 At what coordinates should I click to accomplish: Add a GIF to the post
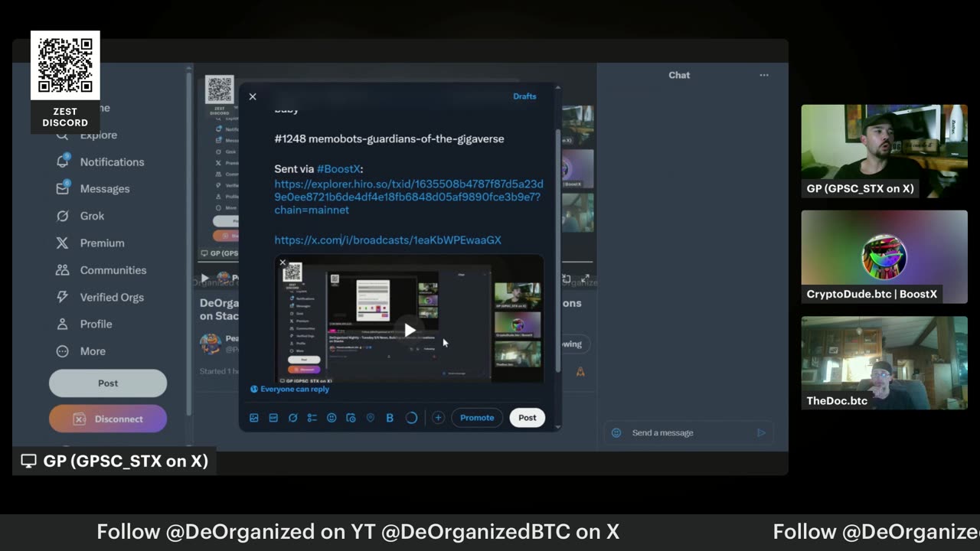[x=273, y=418]
